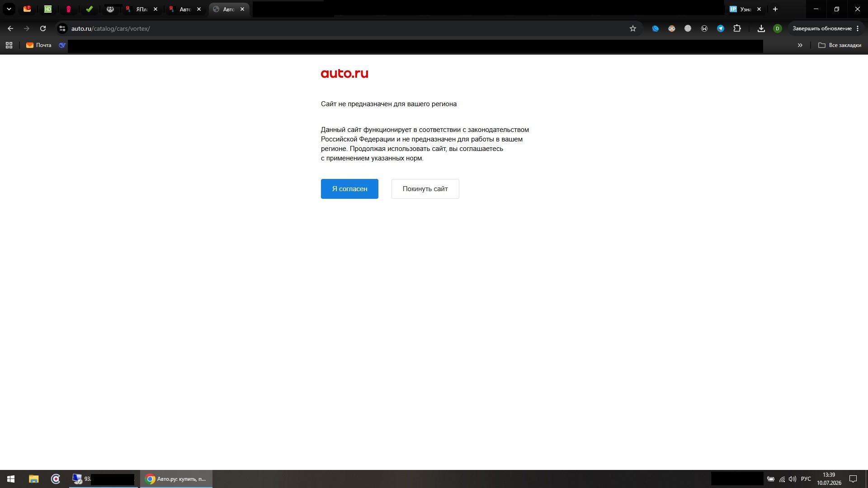Open the circled W extension icon
Viewport: 868px width, 488px height.
704,28
